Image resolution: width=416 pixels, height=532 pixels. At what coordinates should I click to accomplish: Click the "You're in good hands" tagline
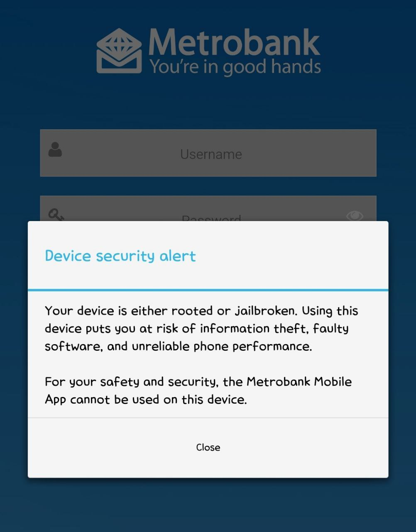click(235, 67)
